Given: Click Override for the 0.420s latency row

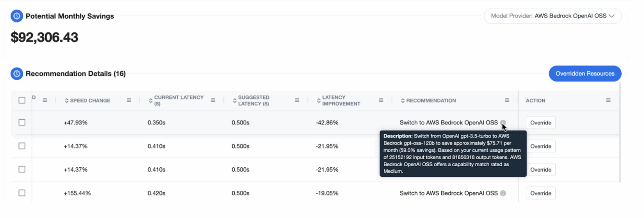Looking at the screenshot, I should [x=541, y=193].
